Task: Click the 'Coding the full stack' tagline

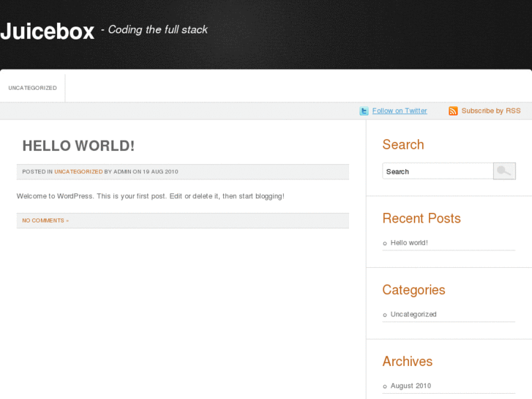Action: click(x=157, y=29)
